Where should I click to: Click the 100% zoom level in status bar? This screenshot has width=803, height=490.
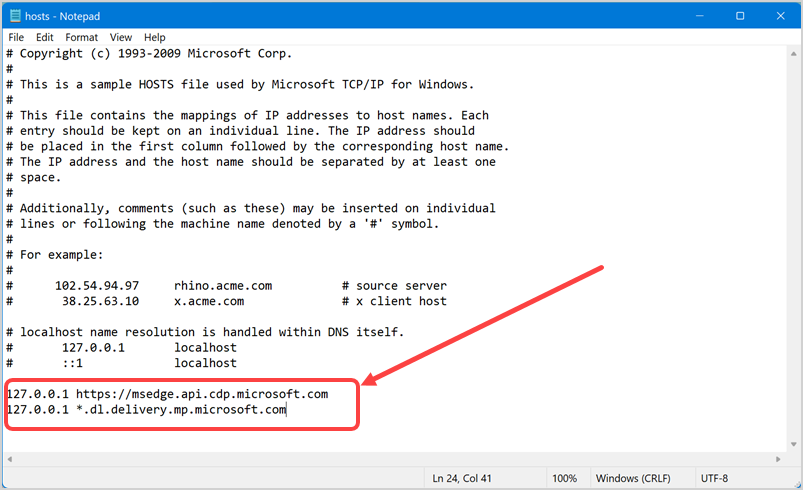(x=565, y=478)
